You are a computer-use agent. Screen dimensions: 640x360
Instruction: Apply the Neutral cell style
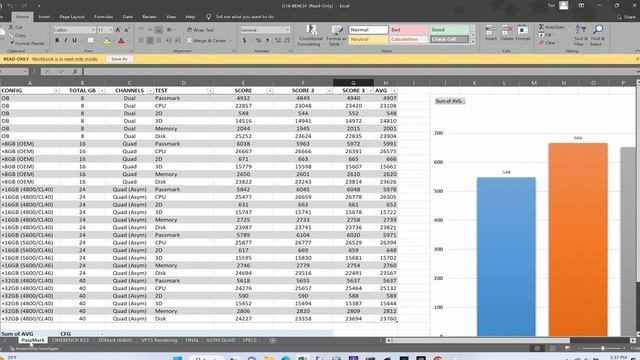point(368,39)
